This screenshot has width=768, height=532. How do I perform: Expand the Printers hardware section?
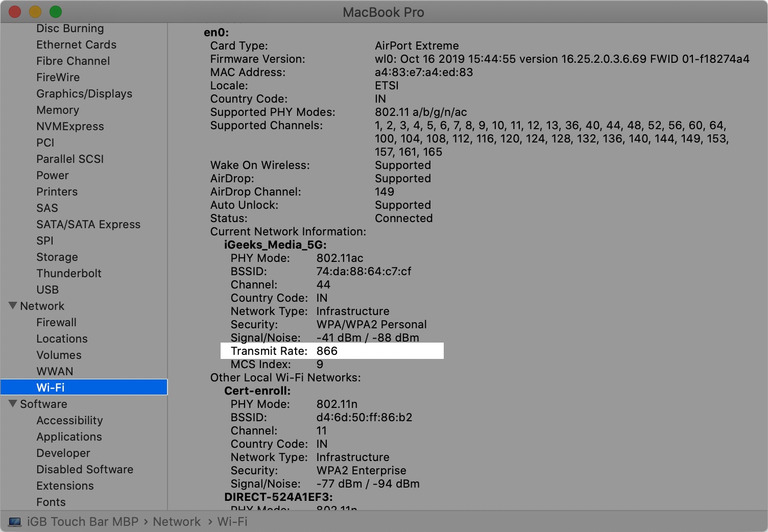click(x=57, y=191)
